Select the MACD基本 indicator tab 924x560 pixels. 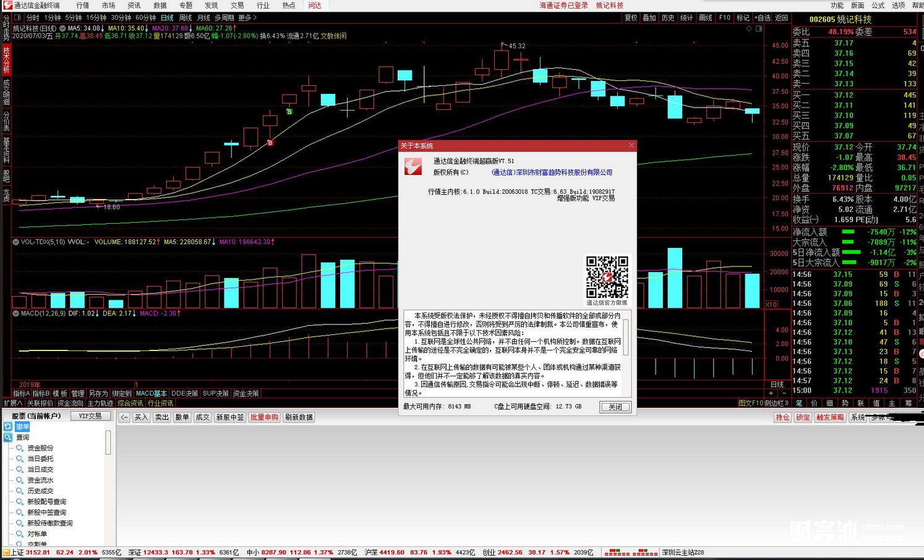pyautogui.click(x=151, y=393)
